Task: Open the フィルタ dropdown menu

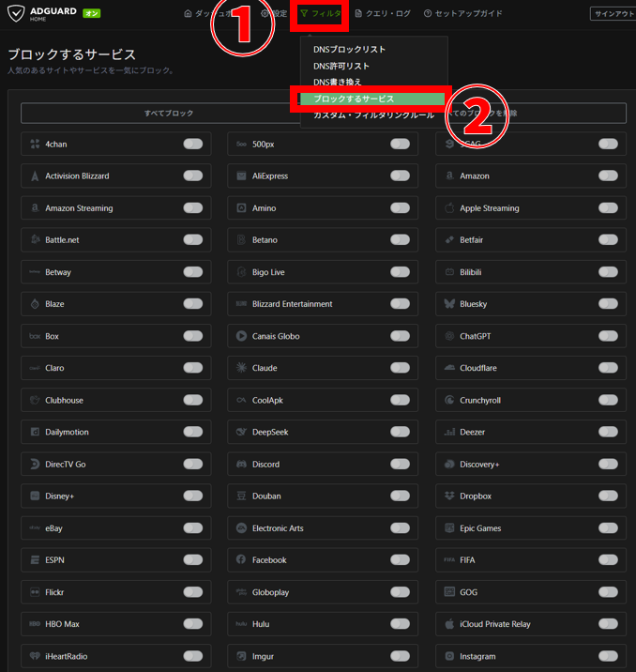Action: coord(320,14)
